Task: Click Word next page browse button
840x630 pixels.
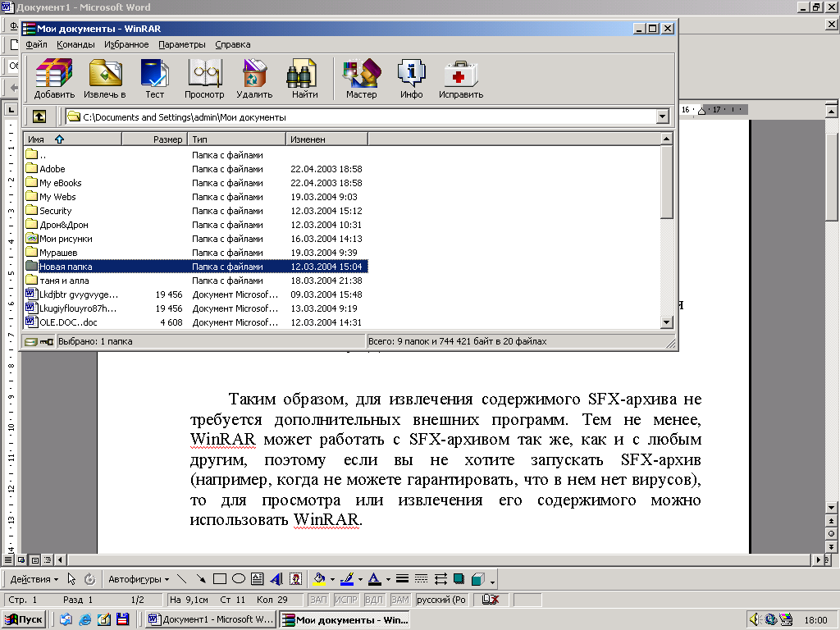Action: pyautogui.click(x=831, y=547)
